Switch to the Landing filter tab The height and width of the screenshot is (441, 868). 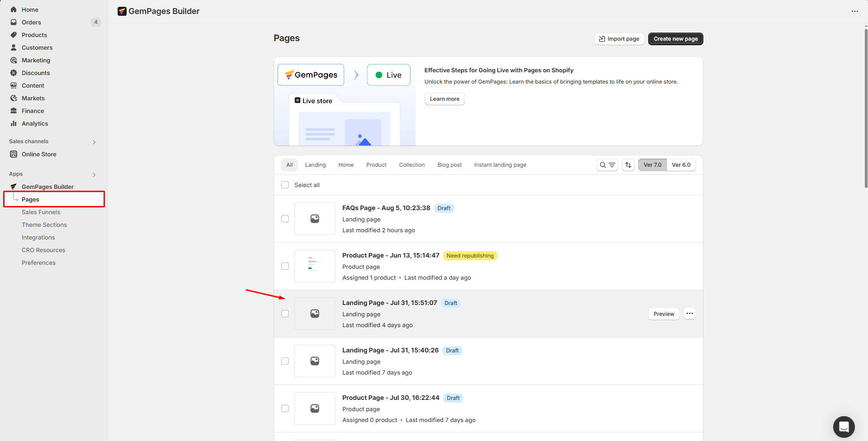(315, 165)
